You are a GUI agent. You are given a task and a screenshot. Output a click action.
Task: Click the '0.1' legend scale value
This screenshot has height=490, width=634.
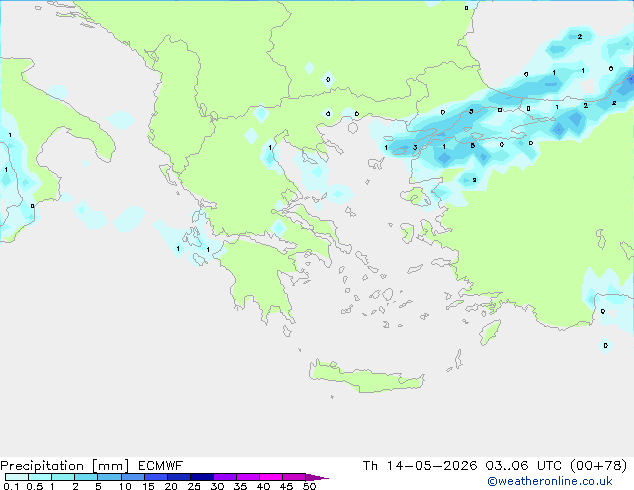tap(11, 486)
